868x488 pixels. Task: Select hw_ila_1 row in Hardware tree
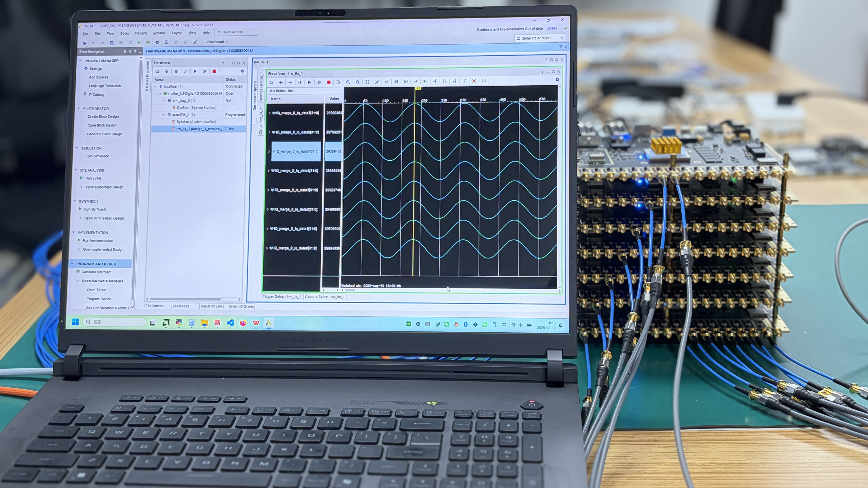tap(198, 129)
